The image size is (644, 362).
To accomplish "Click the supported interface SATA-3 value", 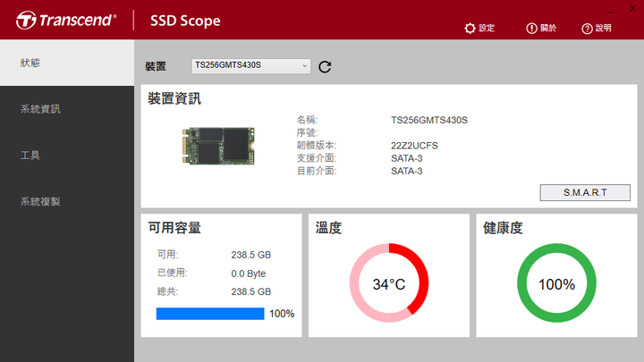I will click(407, 158).
